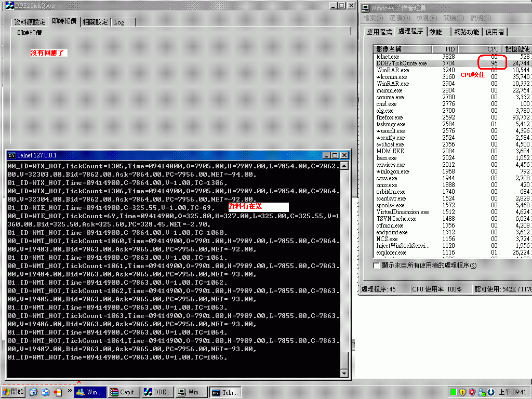Click the Telnet window title bar icon
The image size is (532, 399).
click(x=11, y=155)
